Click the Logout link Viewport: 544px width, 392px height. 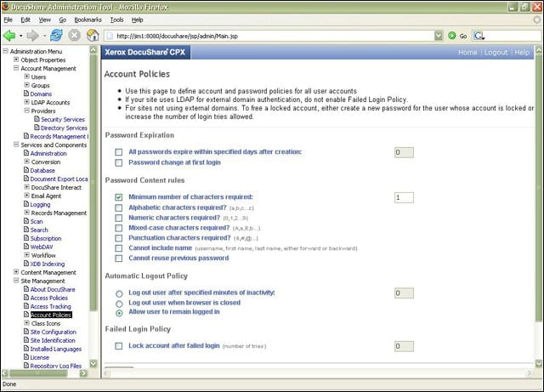(x=496, y=52)
